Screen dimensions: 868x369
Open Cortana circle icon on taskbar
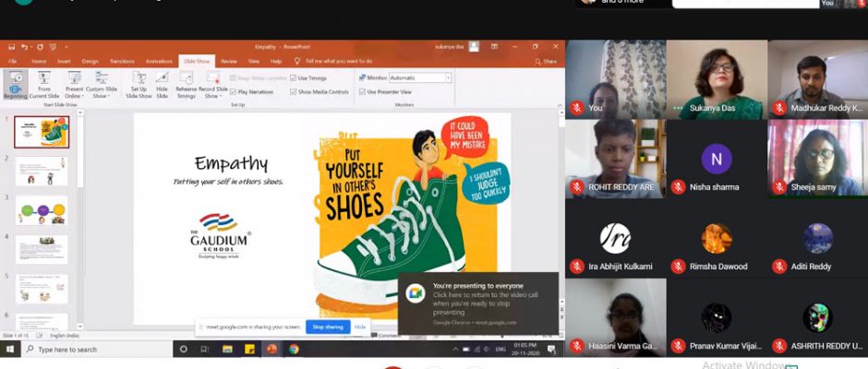[x=184, y=349]
